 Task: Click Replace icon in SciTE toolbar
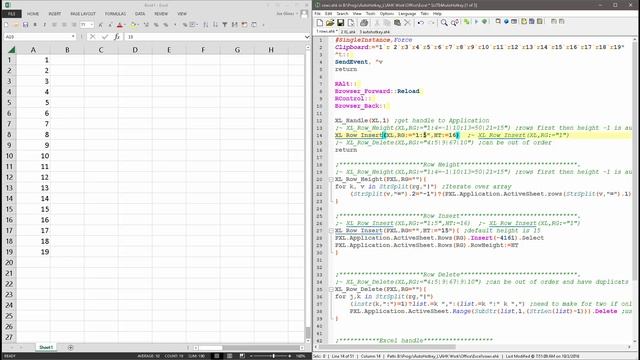pos(455,22)
